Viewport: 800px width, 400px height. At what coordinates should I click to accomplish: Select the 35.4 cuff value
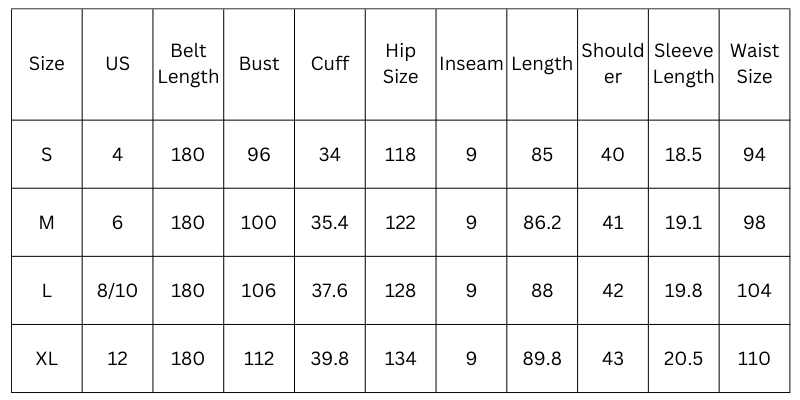(x=330, y=222)
